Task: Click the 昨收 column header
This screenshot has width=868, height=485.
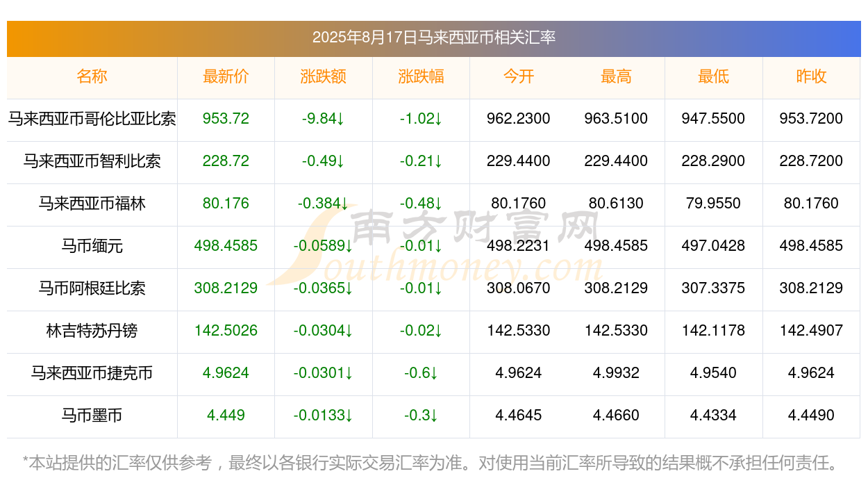Action: pyautogui.click(x=811, y=76)
